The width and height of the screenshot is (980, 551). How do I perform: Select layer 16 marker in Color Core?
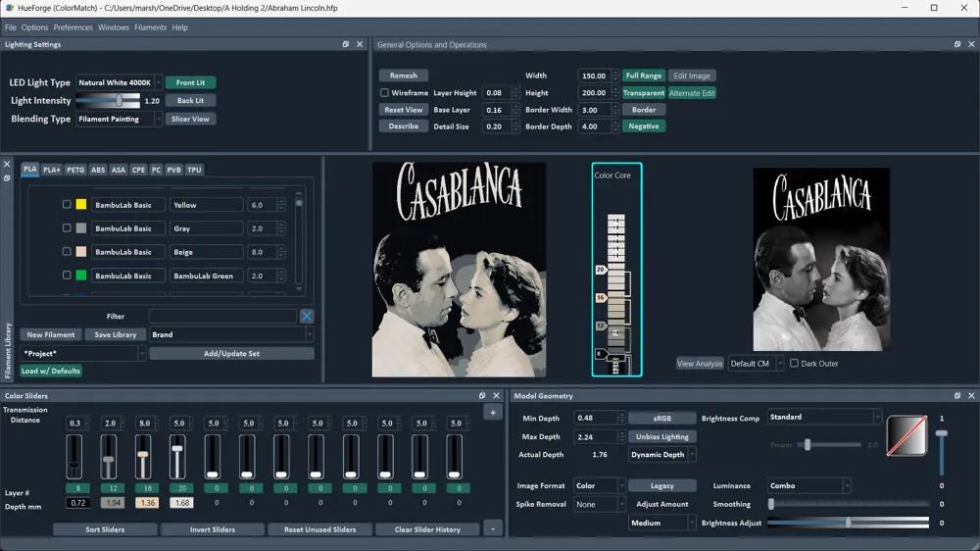[x=601, y=298]
